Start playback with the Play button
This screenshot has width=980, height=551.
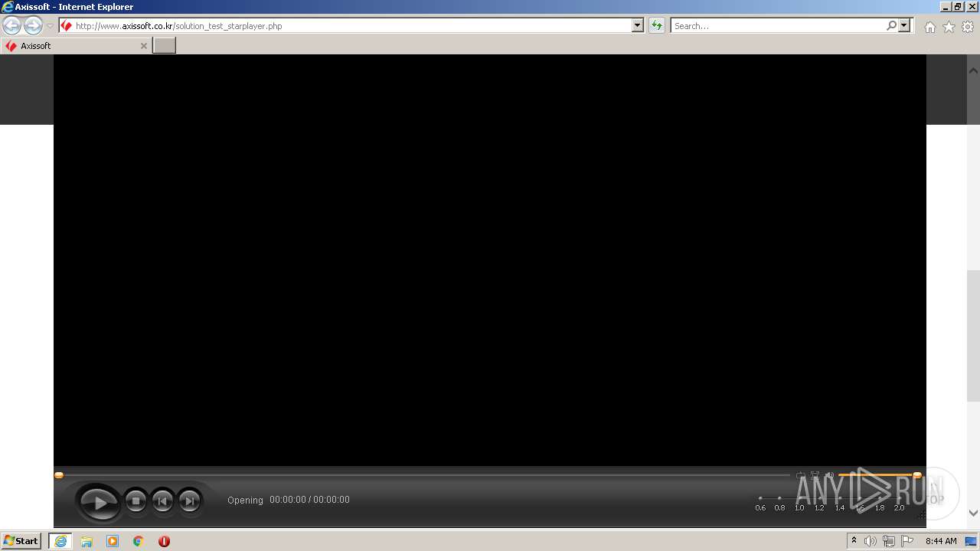coord(100,503)
